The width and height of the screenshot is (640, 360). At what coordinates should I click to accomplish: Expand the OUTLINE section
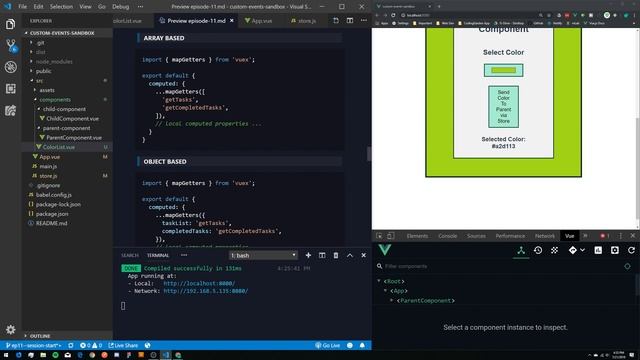pyautogui.click(x=40, y=336)
